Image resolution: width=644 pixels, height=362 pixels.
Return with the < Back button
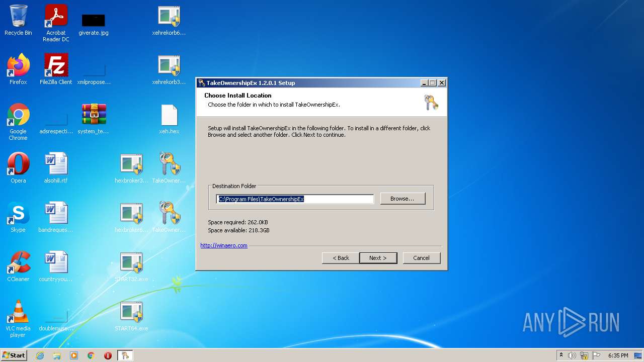pyautogui.click(x=341, y=258)
